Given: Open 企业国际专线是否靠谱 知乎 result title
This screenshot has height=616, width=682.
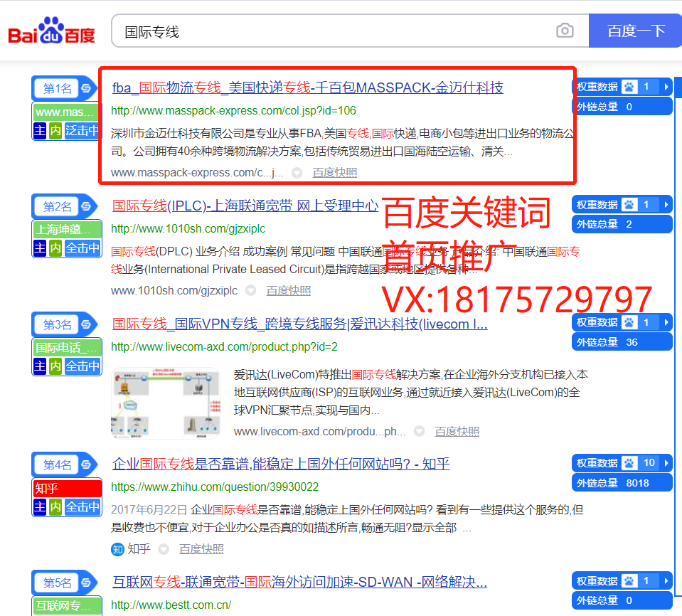Looking at the screenshot, I should 281,464.
